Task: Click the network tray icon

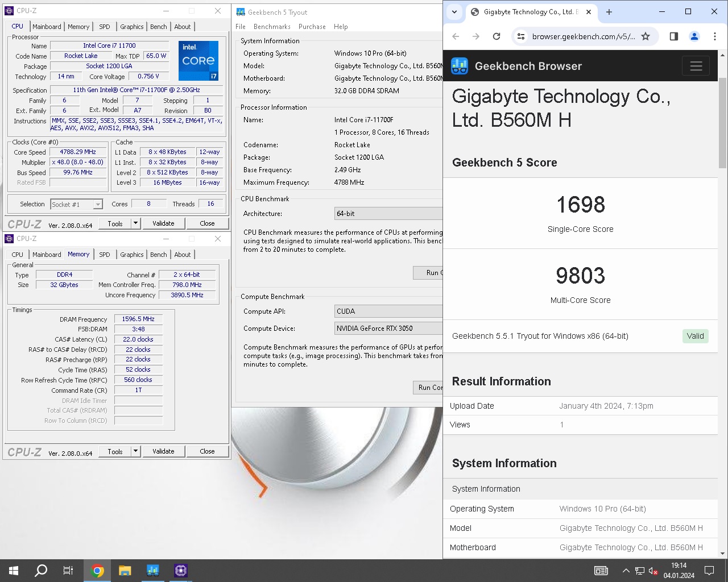Action: [x=640, y=571]
